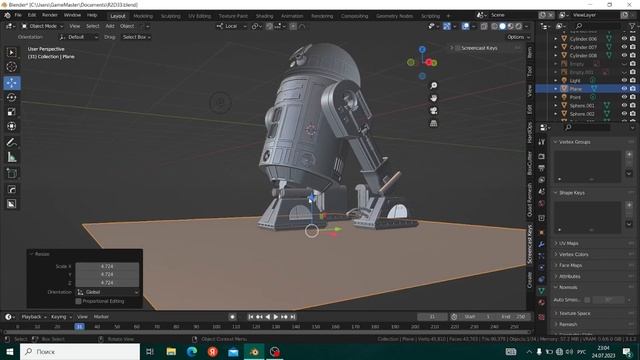640x360 pixels.
Task: Open Output properties tab icon
Action: pyautogui.click(x=542, y=168)
